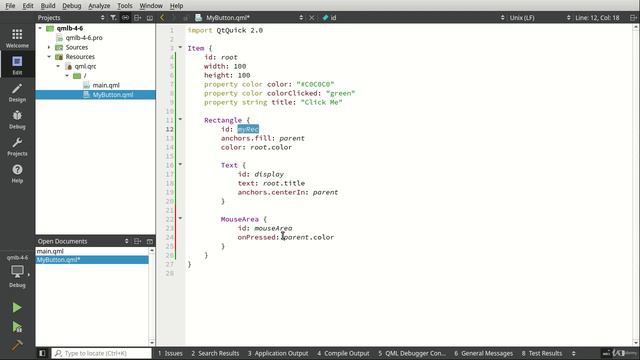Open the Tools menu
This screenshot has height=360, width=640.
pyautogui.click(x=124, y=6)
